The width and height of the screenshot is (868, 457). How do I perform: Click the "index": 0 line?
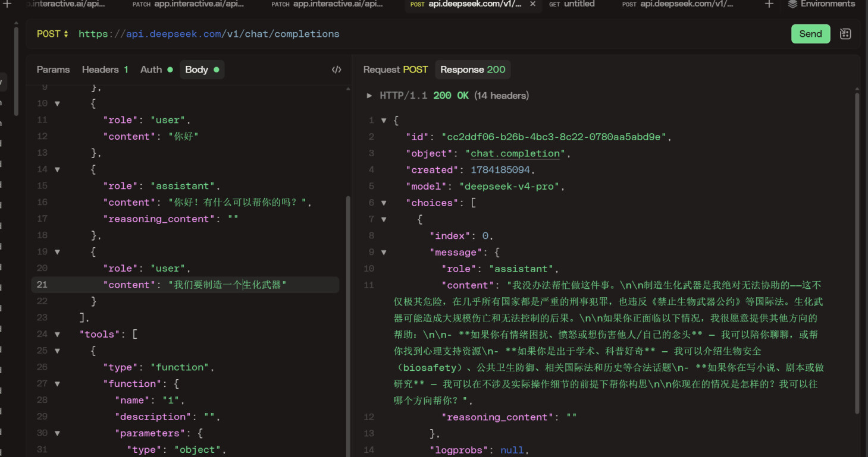tap(462, 236)
